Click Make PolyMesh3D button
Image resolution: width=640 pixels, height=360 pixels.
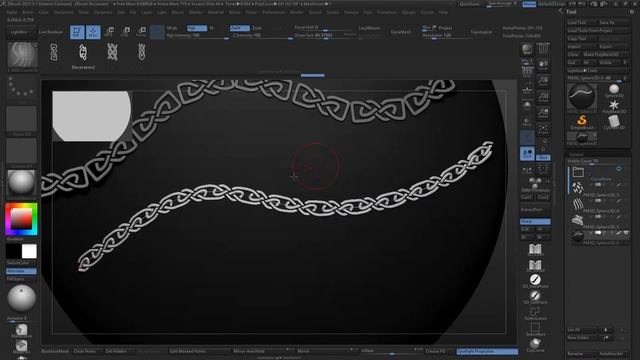point(605,55)
